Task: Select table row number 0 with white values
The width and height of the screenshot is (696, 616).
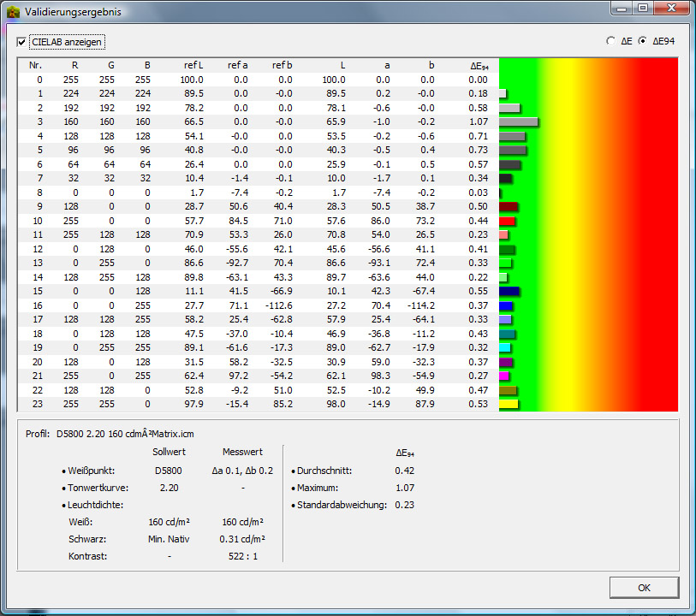Action: point(257,80)
